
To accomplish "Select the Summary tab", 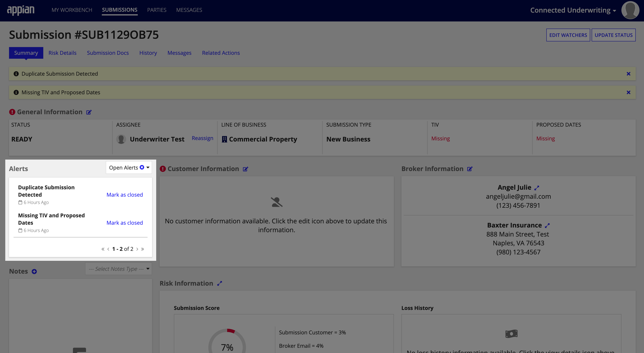I will 26,53.
